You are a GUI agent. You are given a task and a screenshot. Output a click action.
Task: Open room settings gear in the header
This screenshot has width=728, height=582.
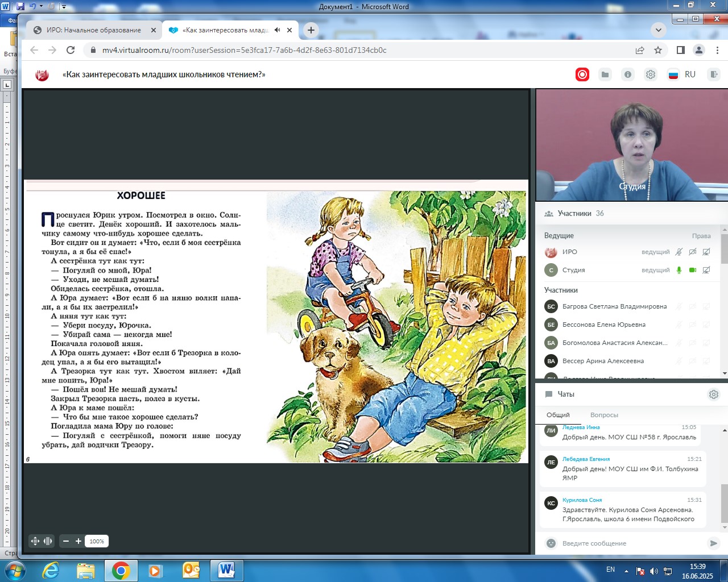pyautogui.click(x=651, y=74)
